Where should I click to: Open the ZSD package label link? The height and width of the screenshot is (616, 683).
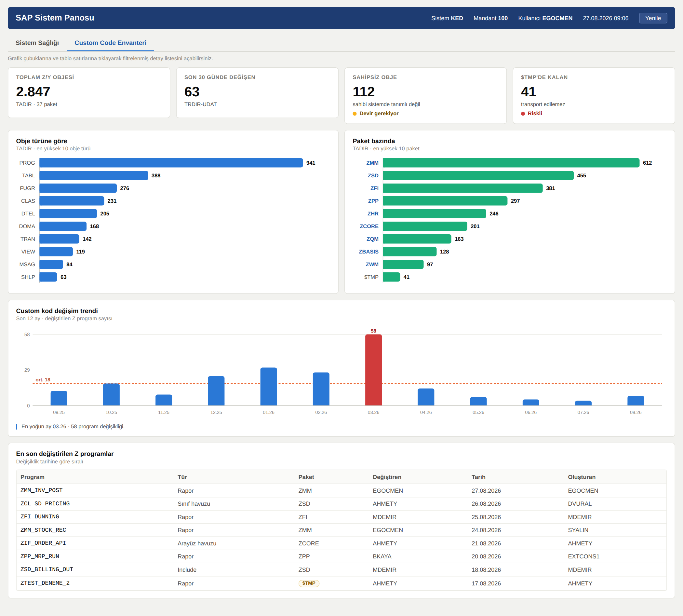373,176
